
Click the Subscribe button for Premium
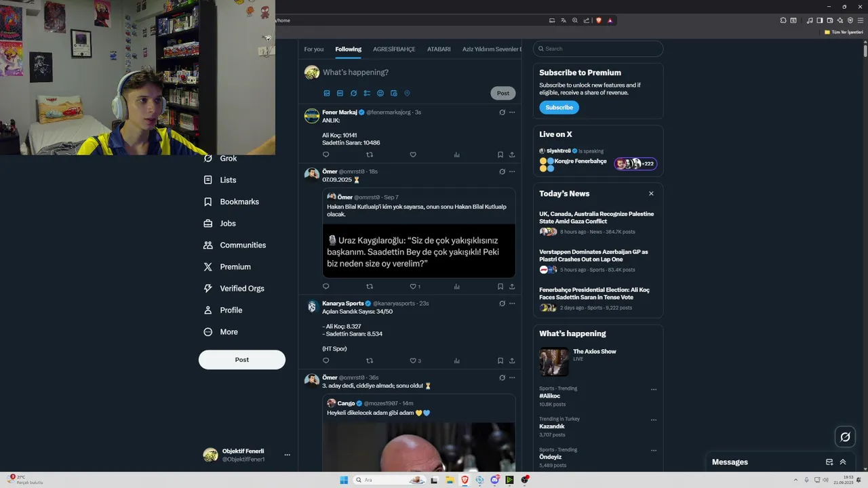tap(559, 108)
